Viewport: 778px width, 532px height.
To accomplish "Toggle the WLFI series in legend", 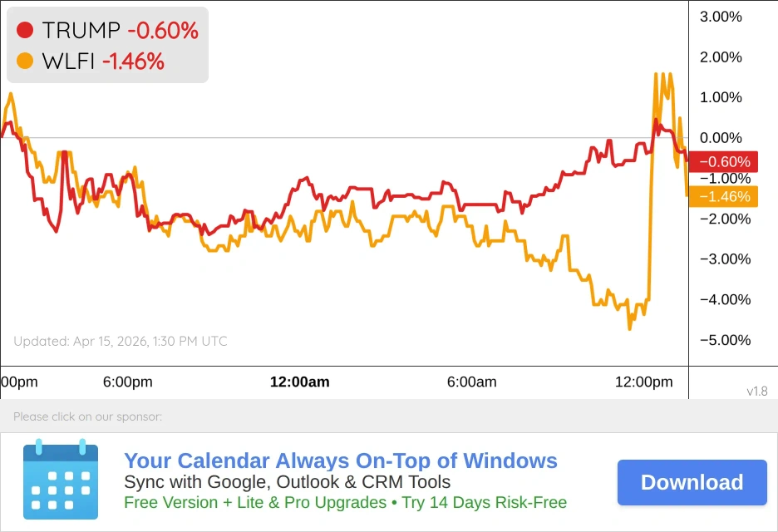I will (68, 61).
